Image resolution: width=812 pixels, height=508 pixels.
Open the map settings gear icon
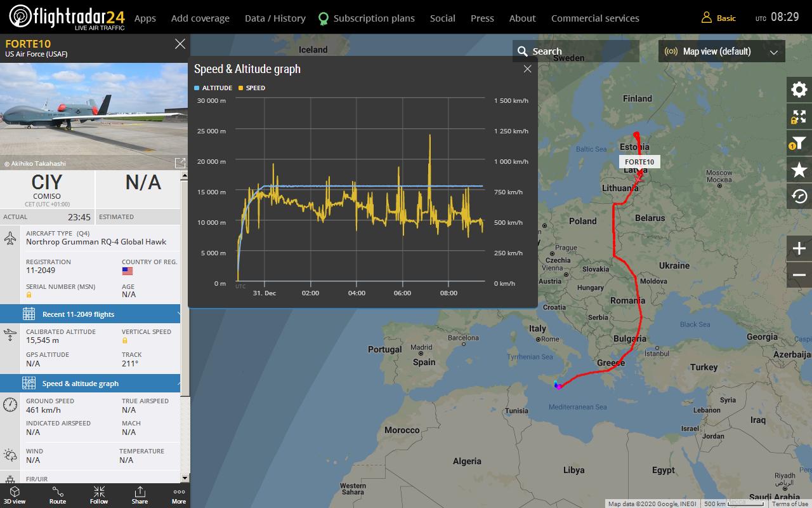coord(799,90)
